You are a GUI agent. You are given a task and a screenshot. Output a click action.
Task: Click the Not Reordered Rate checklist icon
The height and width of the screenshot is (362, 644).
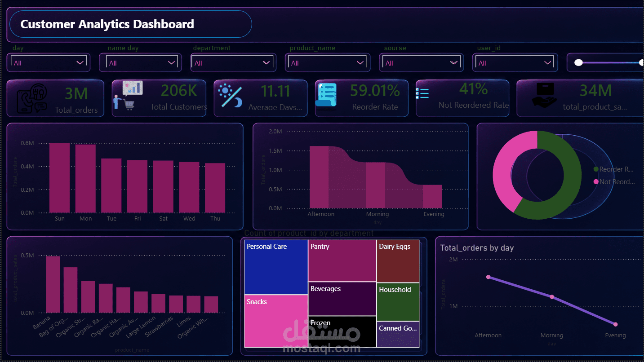422,93
